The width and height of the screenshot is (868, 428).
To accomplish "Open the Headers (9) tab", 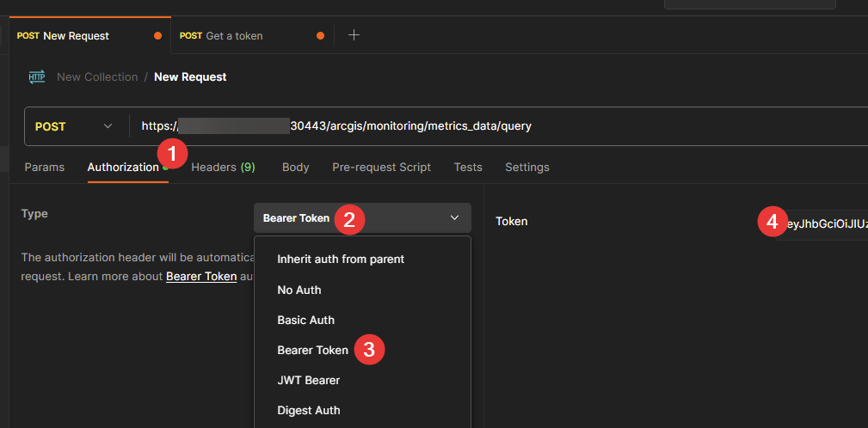I will 223,167.
